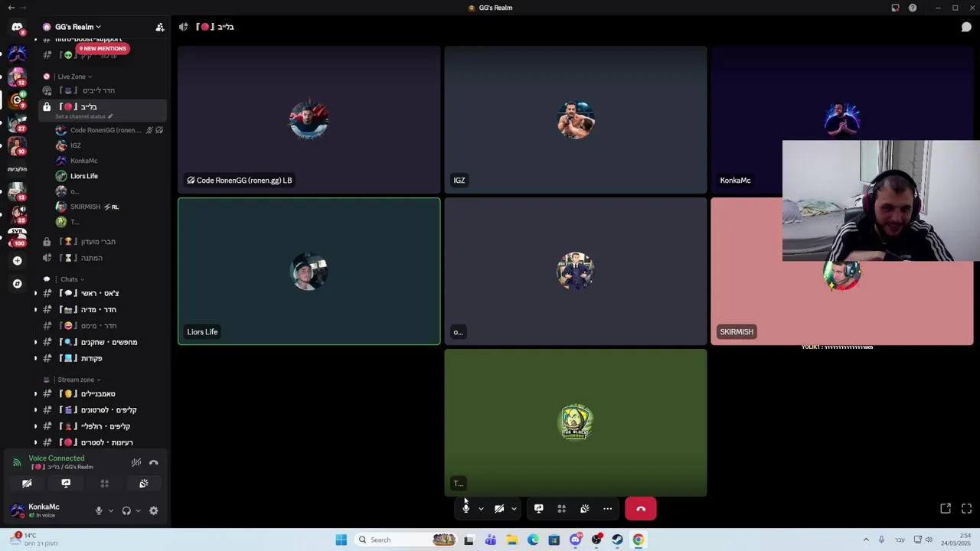Image resolution: width=980 pixels, height=551 pixels.
Task: Open Steam from the taskbar
Action: (617, 540)
